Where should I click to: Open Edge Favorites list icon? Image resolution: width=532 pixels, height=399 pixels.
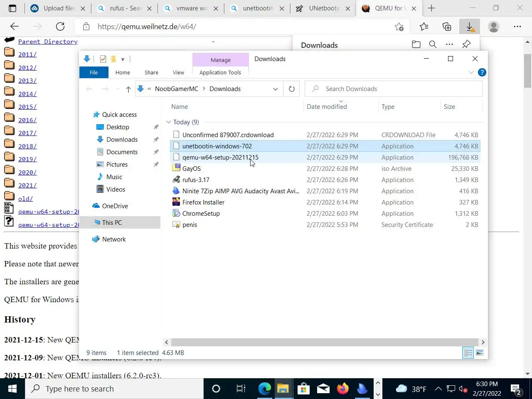tap(424, 27)
